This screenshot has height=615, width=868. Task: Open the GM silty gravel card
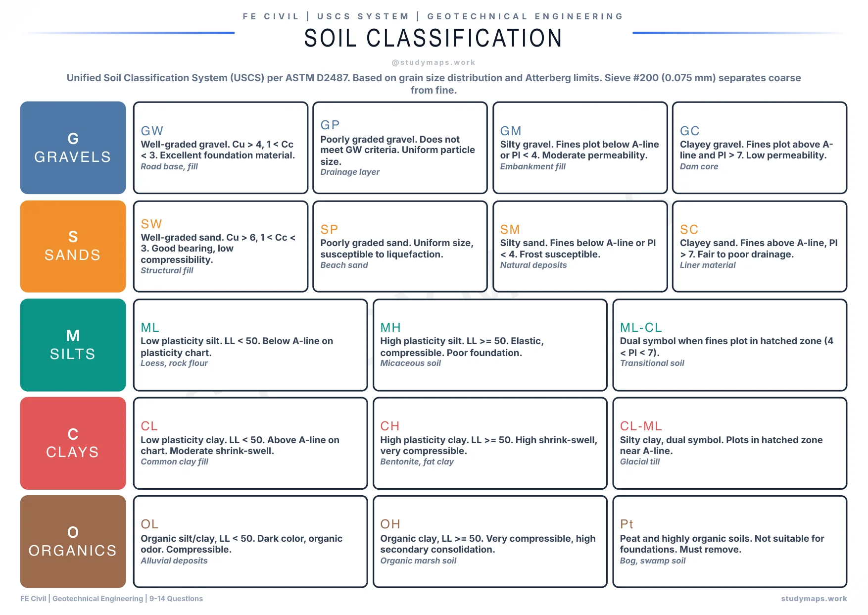(x=580, y=148)
